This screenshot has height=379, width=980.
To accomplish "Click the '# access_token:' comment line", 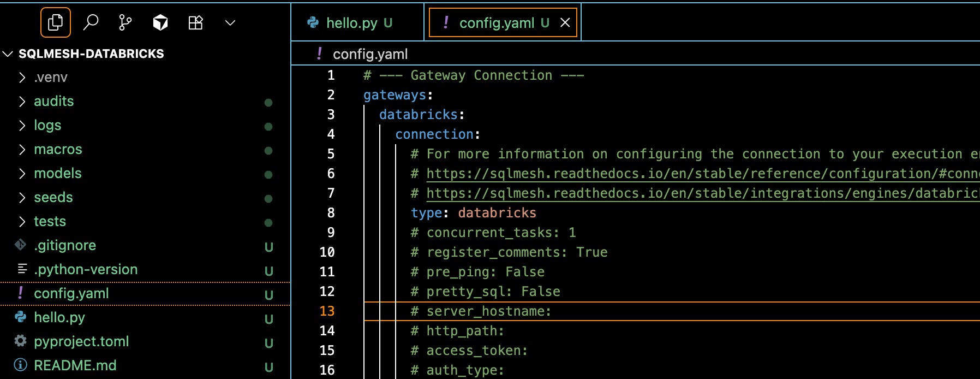I will coord(469,351).
